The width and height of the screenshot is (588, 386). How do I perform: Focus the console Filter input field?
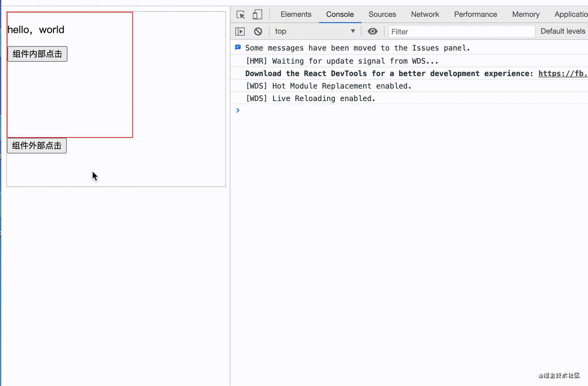pos(462,31)
